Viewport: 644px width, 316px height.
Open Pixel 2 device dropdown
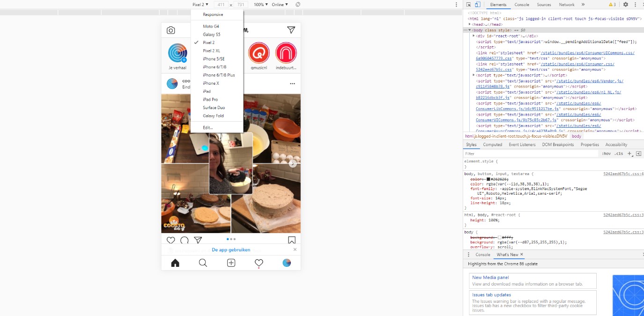[x=200, y=4]
